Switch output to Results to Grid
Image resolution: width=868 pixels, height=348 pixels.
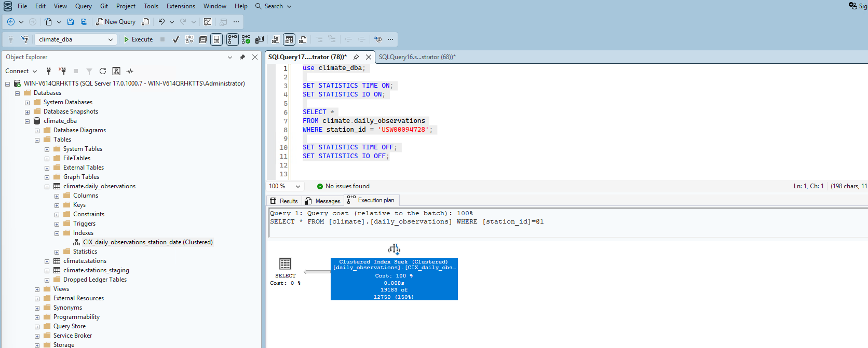(x=289, y=39)
